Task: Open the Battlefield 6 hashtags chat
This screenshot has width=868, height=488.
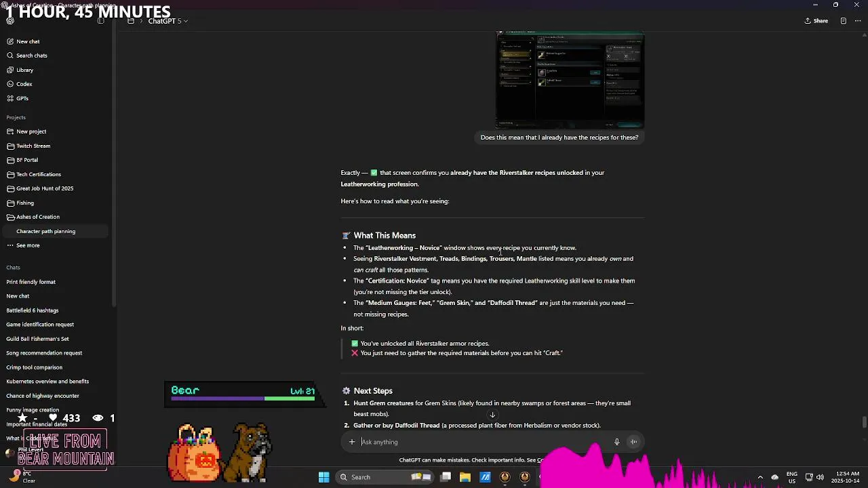Action: pos(33,310)
